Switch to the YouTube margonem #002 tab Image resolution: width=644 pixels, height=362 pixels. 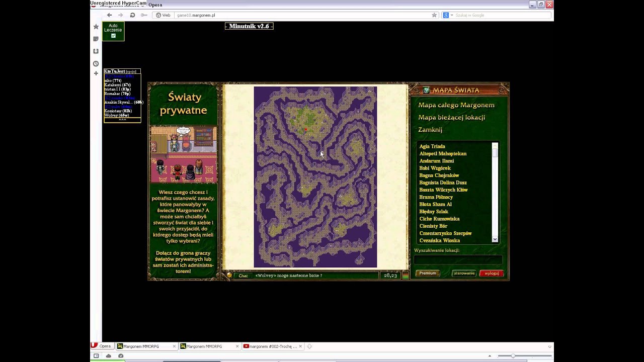pyautogui.click(x=273, y=346)
